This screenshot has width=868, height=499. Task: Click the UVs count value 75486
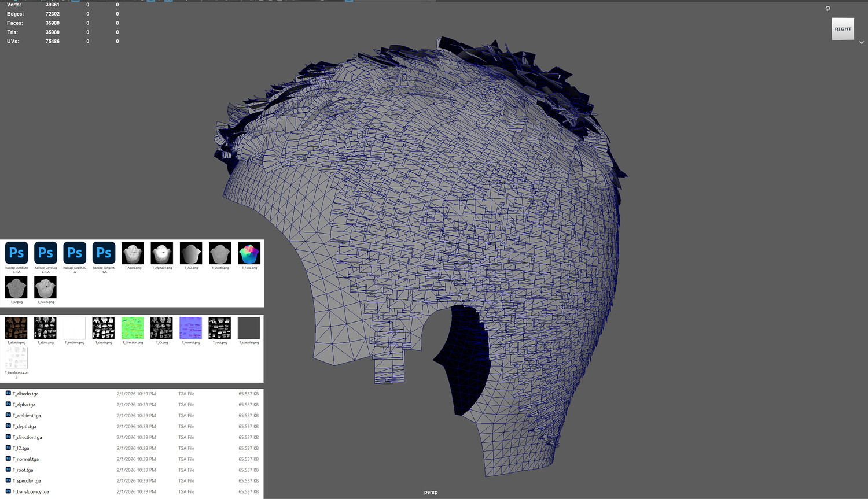(x=53, y=42)
